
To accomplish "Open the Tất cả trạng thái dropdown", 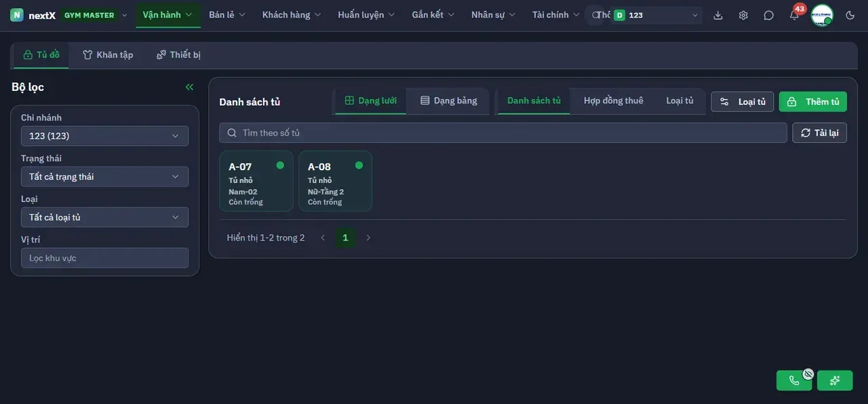I will click(104, 177).
